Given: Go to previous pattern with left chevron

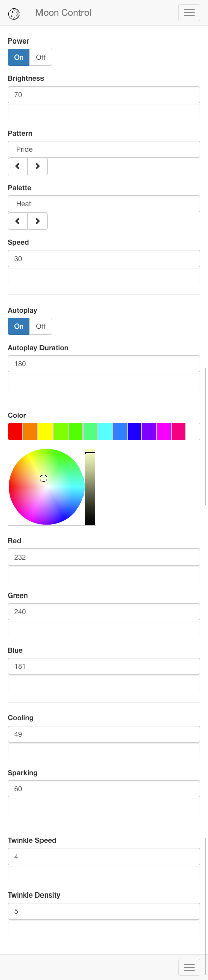Looking at the screenshot, I should click(18, 166).
